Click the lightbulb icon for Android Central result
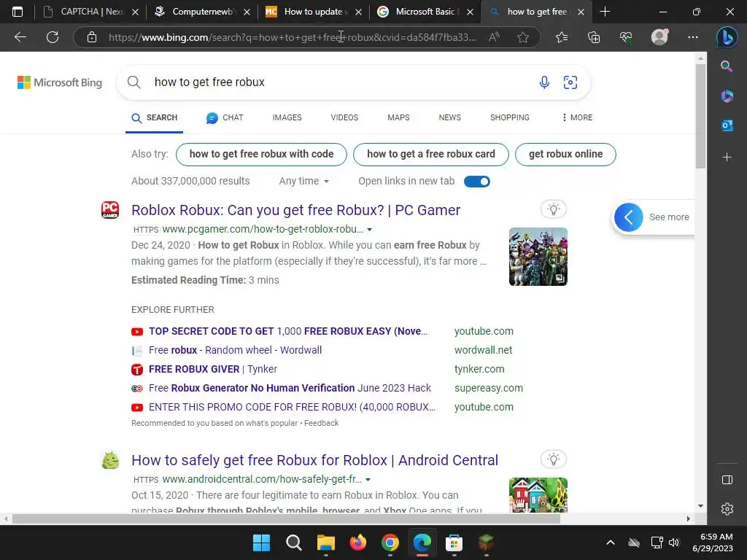This screenshot has height=560, width=747. [x=553, y=459]
